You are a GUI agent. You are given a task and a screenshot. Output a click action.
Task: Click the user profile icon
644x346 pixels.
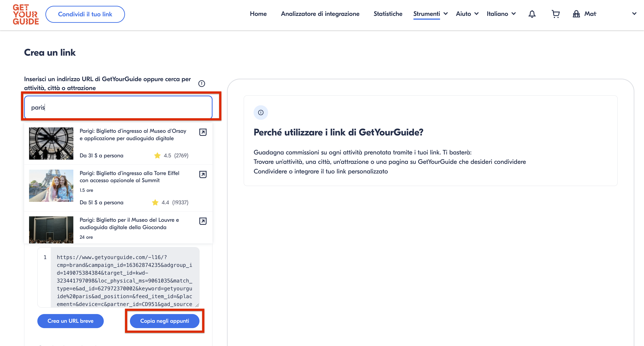pyautogui.click(x=576, y=14)
